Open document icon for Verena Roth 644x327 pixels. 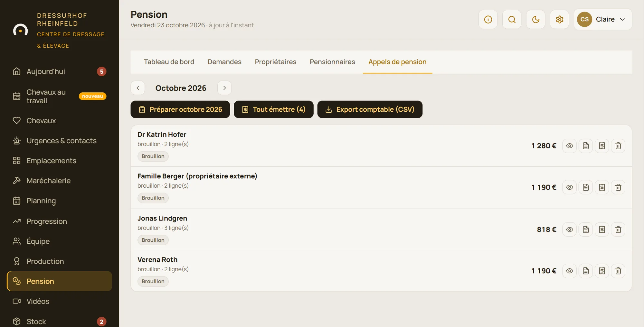click(x=586, y=271)
